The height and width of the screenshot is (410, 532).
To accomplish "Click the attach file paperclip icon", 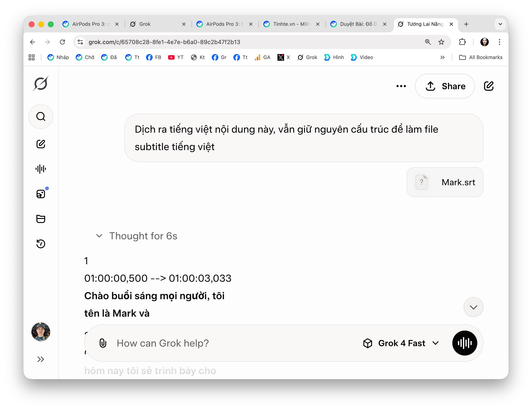I will click(x=103, y=343).
